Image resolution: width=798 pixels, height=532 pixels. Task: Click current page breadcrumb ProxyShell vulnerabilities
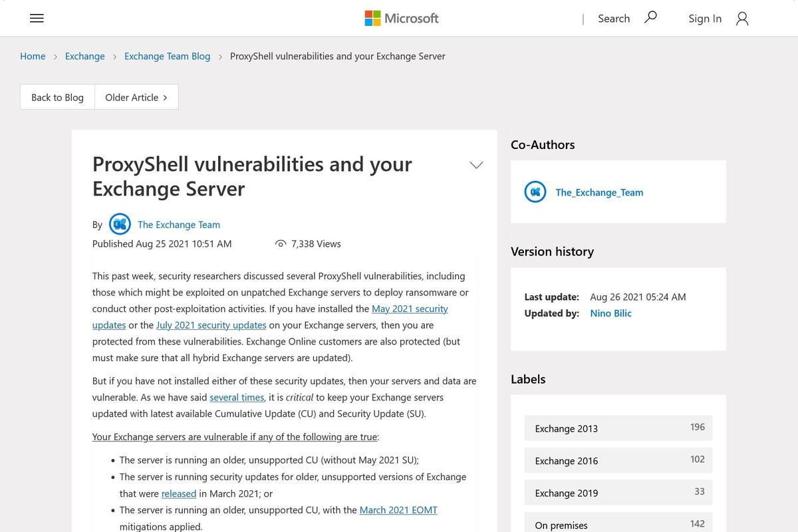tap(338, 56)
